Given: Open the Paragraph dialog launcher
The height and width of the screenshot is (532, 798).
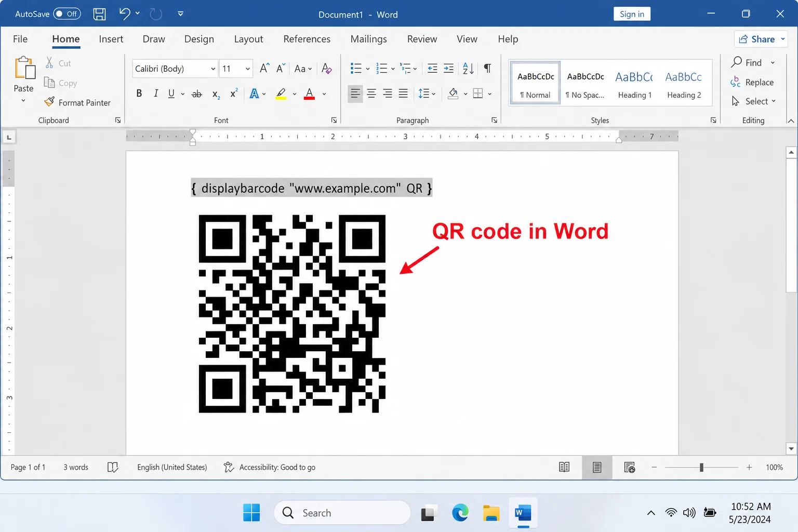Looking at the screenshot, I should coord(494,120).
